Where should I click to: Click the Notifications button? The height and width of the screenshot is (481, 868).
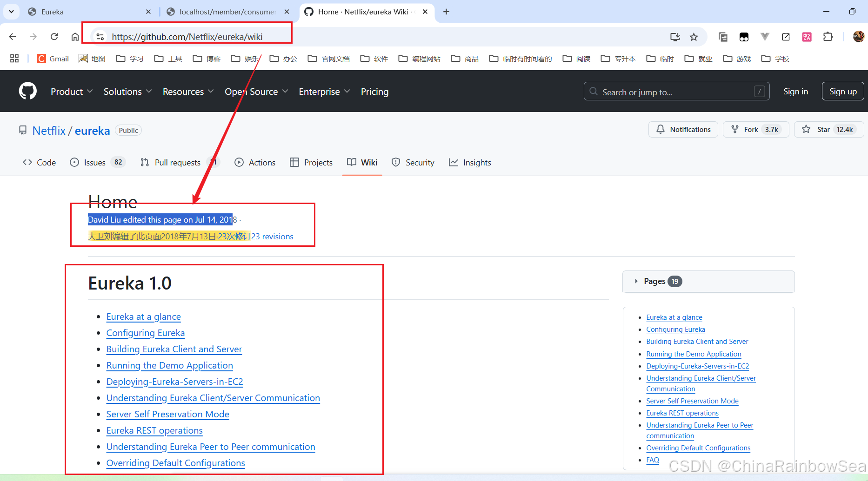(x=683, y=129)
